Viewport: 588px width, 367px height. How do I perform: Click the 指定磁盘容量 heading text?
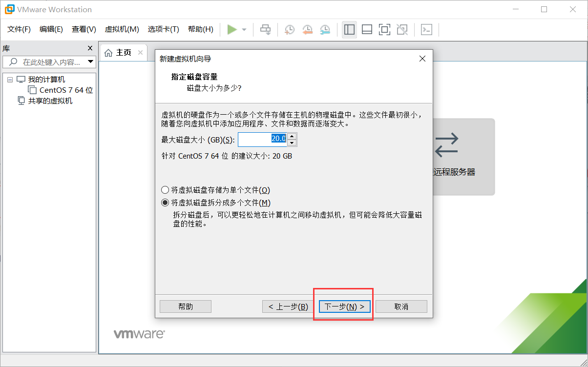pyautogui.click(x=194, y=77)
